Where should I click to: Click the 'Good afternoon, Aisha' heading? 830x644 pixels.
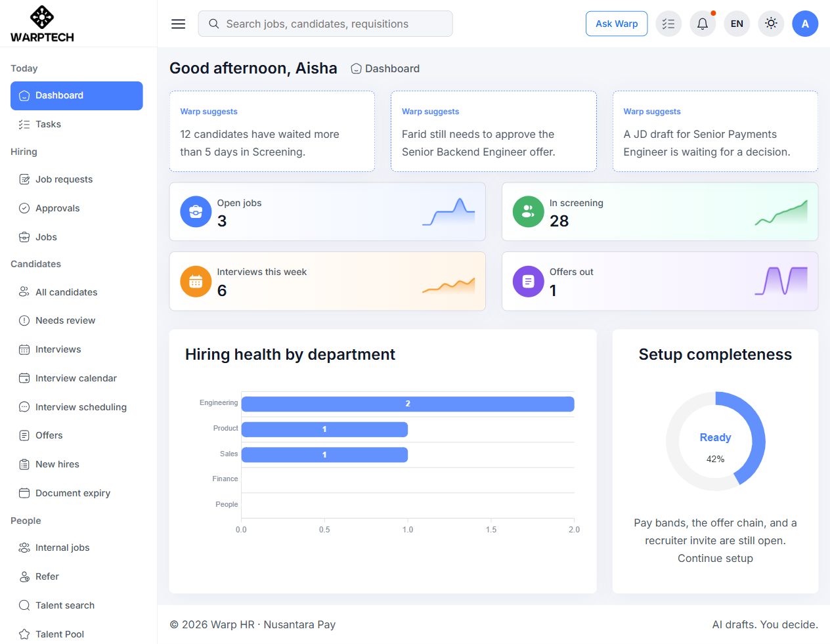(x=253, y=68)
